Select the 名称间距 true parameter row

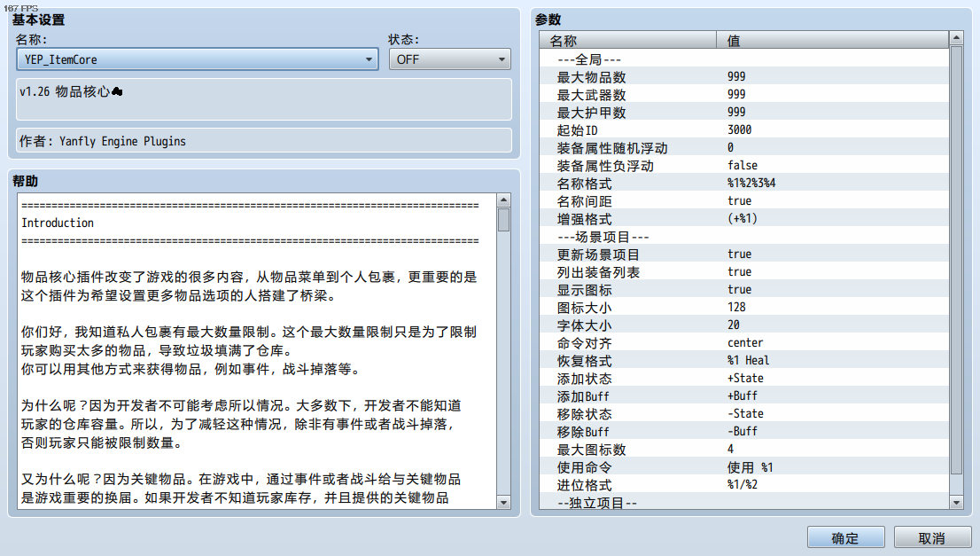tap(743, 201)
